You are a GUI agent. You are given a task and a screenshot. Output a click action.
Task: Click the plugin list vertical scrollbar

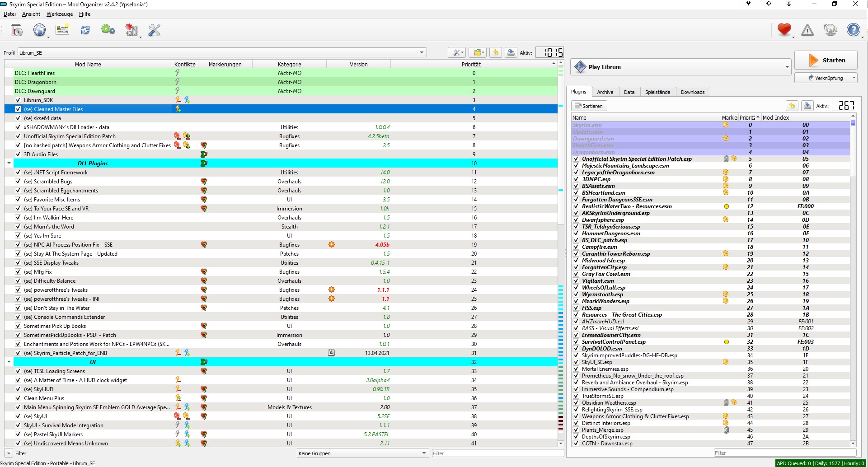click(x=853, y=271)
